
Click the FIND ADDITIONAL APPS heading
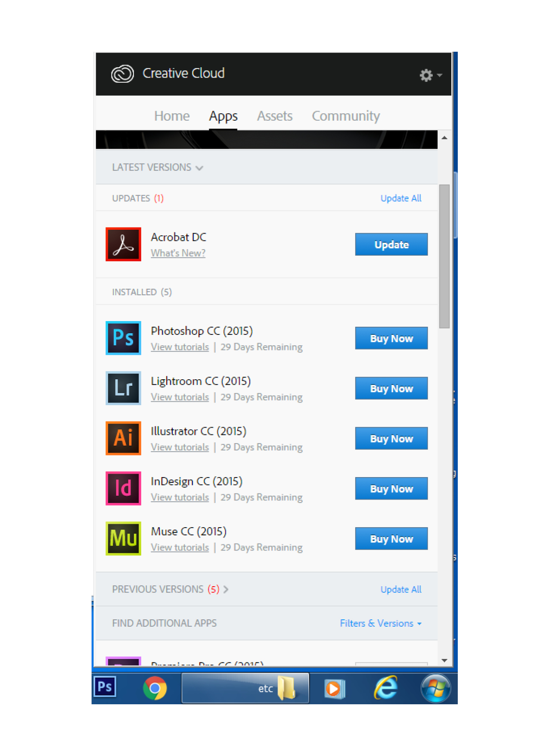pyautogui.click(x=164, y=623)
